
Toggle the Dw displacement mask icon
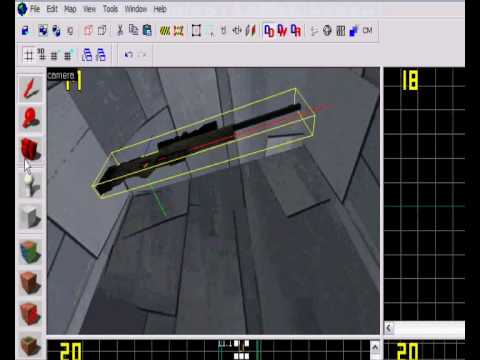pos(282,31)
